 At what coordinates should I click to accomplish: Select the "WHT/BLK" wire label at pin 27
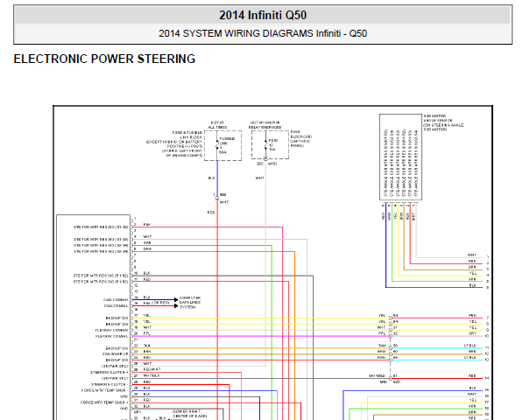151,375
